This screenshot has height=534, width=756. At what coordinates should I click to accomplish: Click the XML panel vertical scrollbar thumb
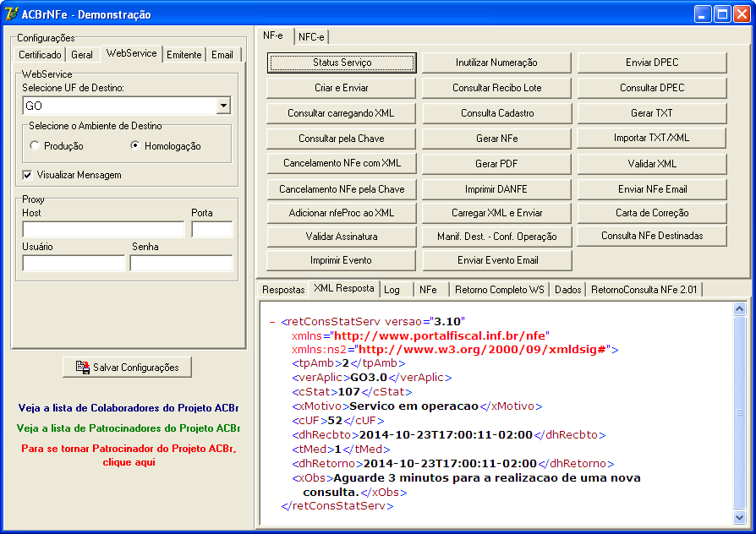pyautogui.click(x=740, y=412)
